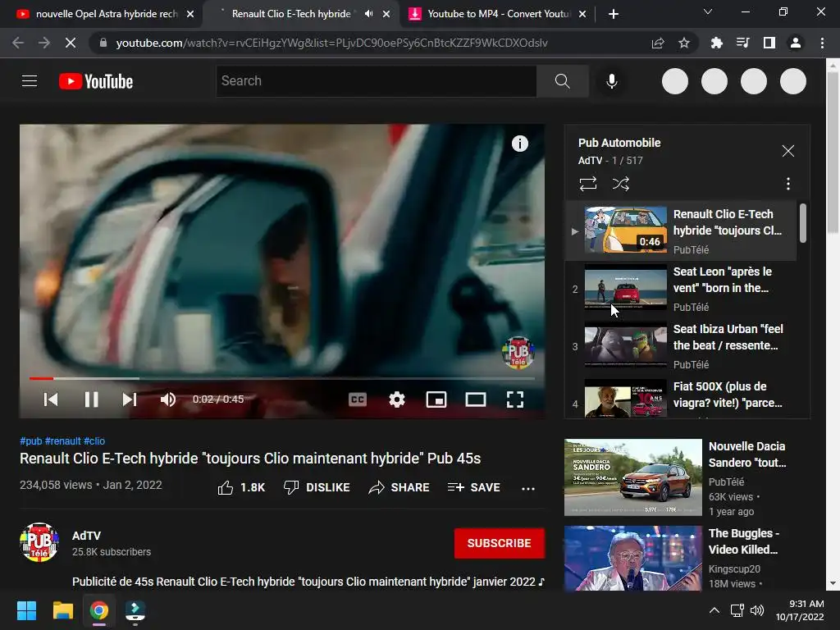The image size is (840, 630).
Task: Enter full screen mode
Action: 515,399
